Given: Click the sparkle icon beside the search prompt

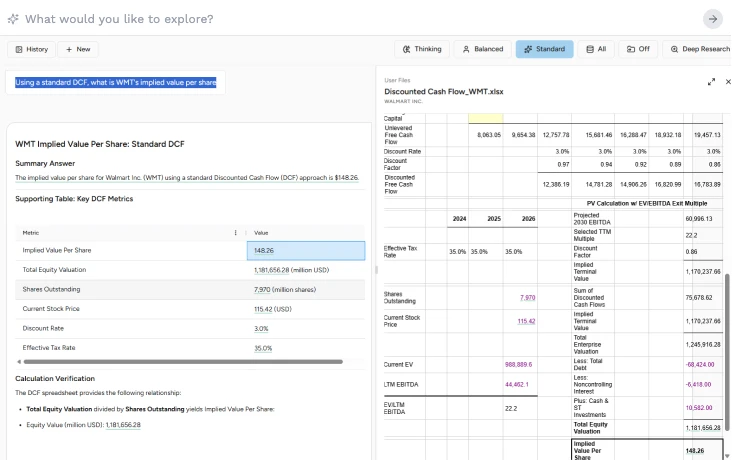Looking at the screenshot, I should pos(13,19).
